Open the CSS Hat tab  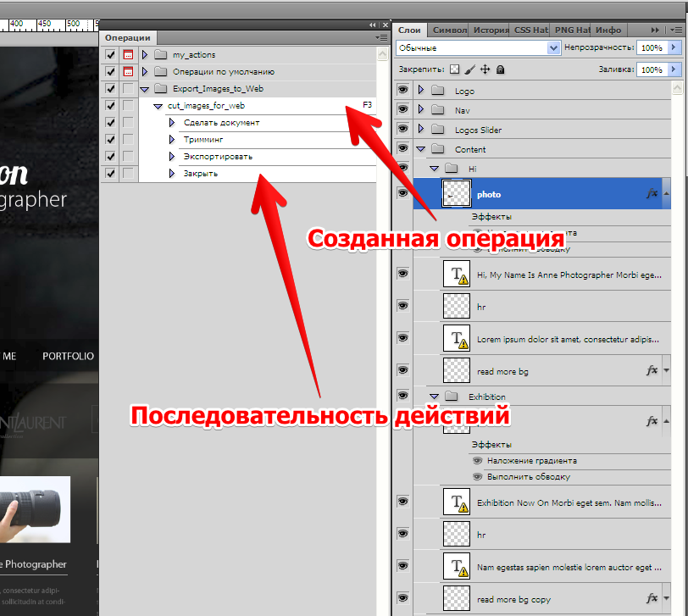click(x=530, y=30)
